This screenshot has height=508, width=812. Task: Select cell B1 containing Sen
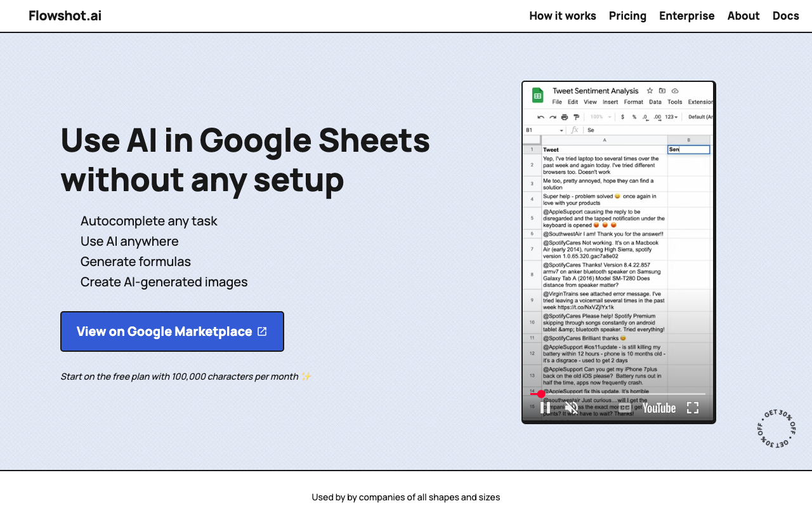689,150
